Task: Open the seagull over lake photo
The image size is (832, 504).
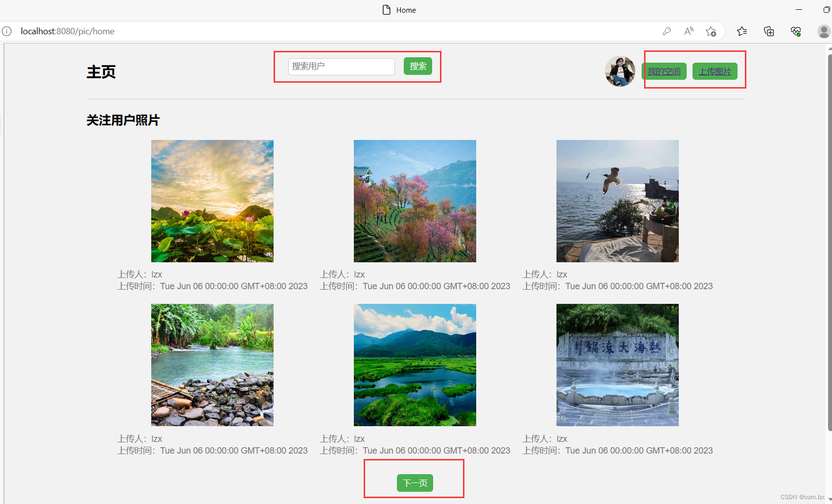Action: 618,201
